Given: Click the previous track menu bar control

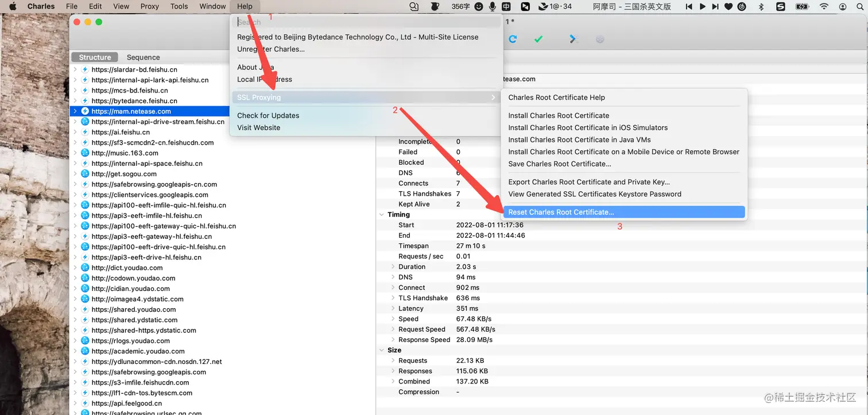Looking at the screenshot, I should click(689, 6).
